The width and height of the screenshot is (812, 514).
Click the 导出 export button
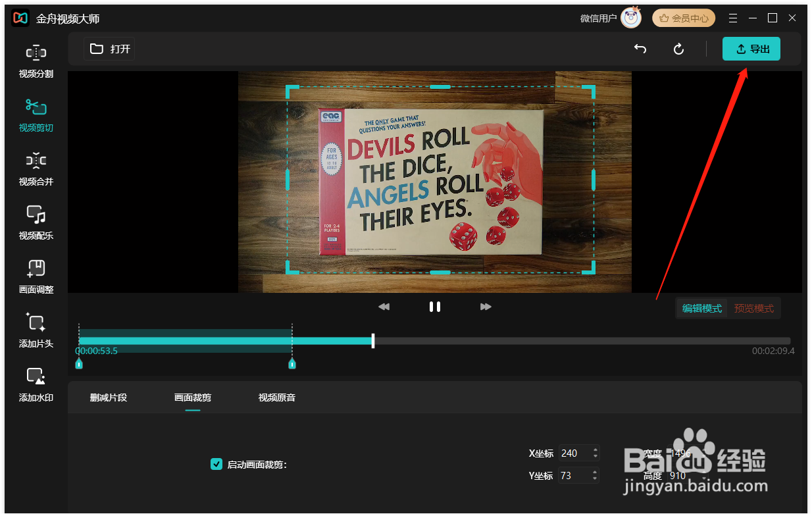[x=751, y=49]
